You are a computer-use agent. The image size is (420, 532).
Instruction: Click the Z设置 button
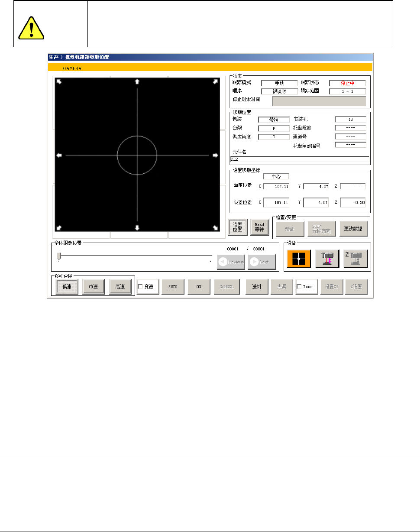pos(356,287)
